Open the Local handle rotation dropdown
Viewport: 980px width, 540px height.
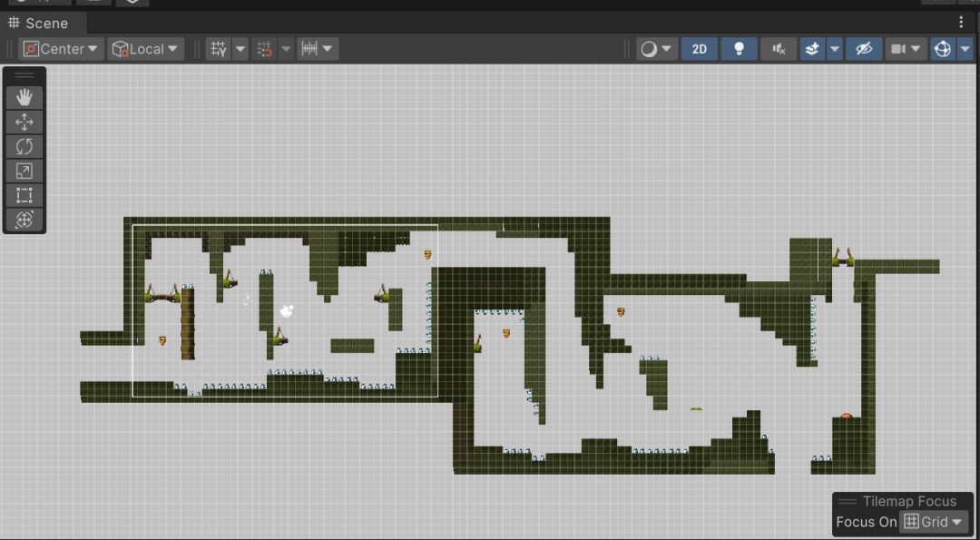coord(145,49)
